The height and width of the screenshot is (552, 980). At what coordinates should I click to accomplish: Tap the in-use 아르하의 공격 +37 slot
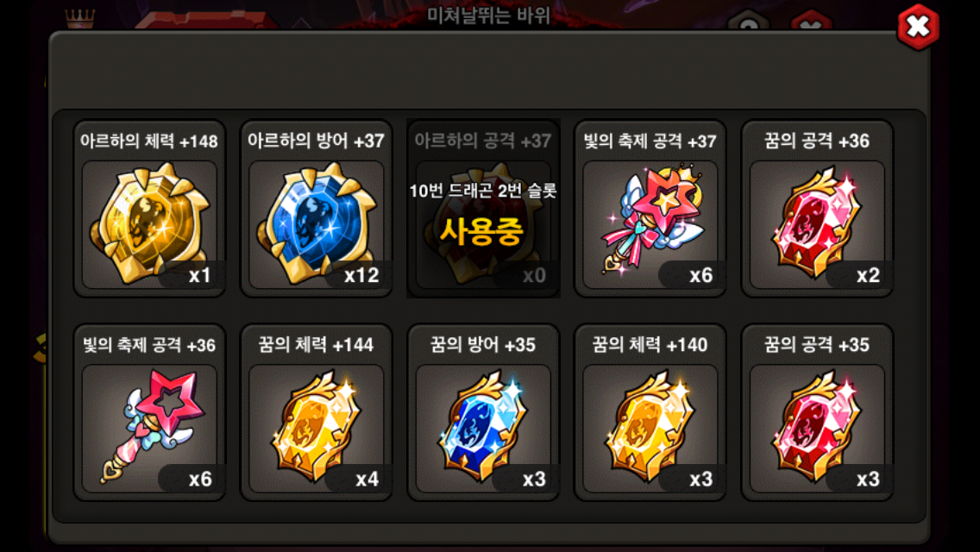[483, 209]
